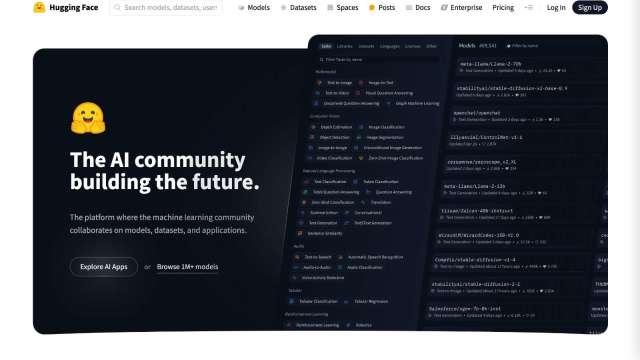
Task: Visit the Posts section
Action: (382, 7)
